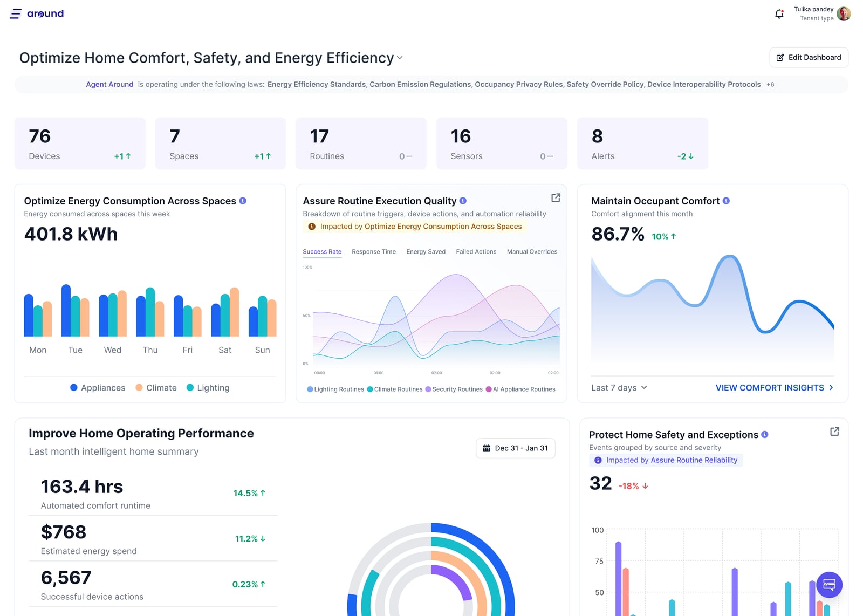
Task: Click the Tenant type label
Action: pos(817,18)
